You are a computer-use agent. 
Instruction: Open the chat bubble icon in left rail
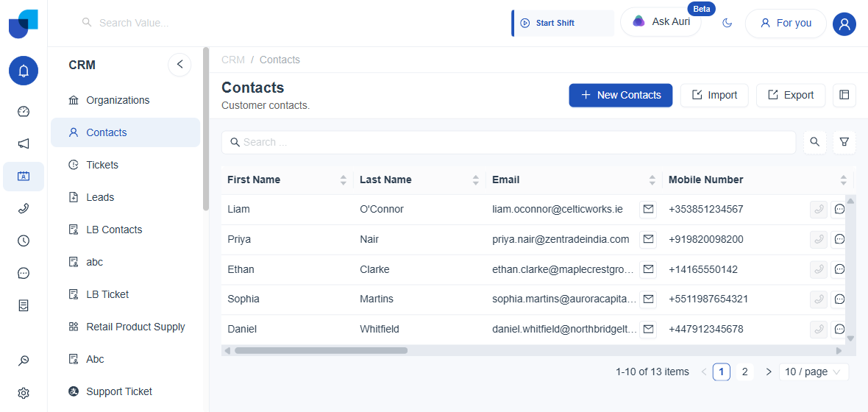24,273
